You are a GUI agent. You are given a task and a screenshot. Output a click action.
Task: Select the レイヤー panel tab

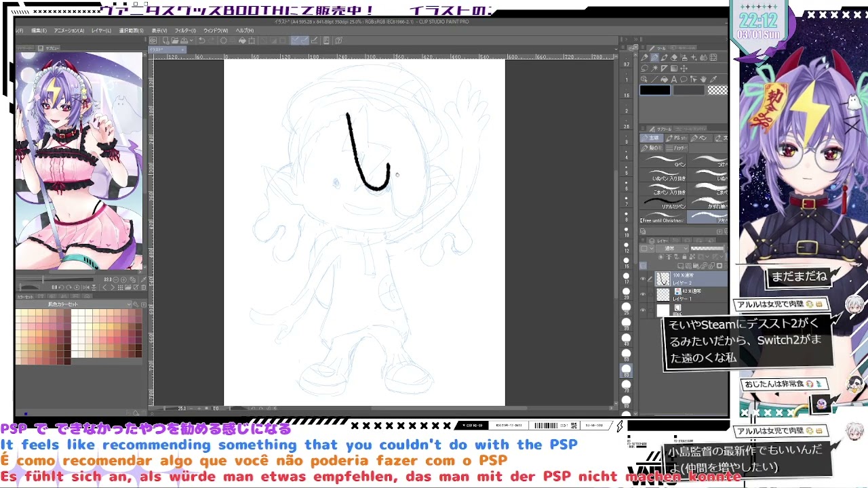[x=659, y=241]
